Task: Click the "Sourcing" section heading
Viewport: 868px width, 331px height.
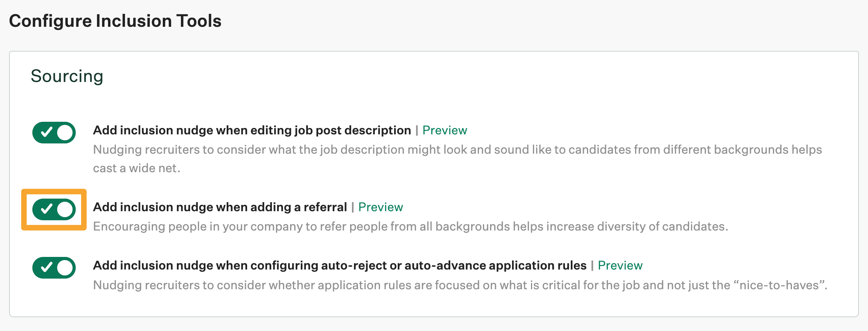Action: pyautogui.click(x=67, y=76)
